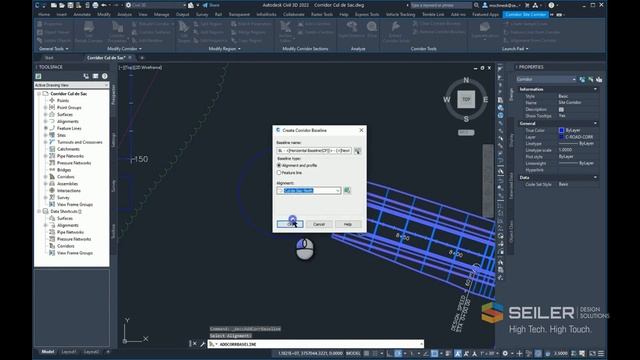
Task: Open the Annotate ribbon tab
Action: pyautogui.click(x=82, y=14)
